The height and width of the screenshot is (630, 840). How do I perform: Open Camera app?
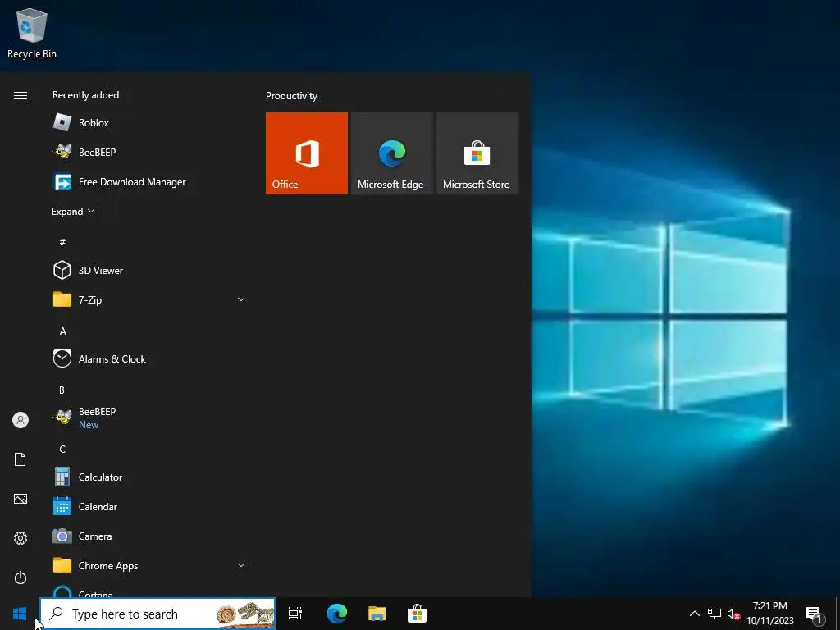(x=149, y=536)
